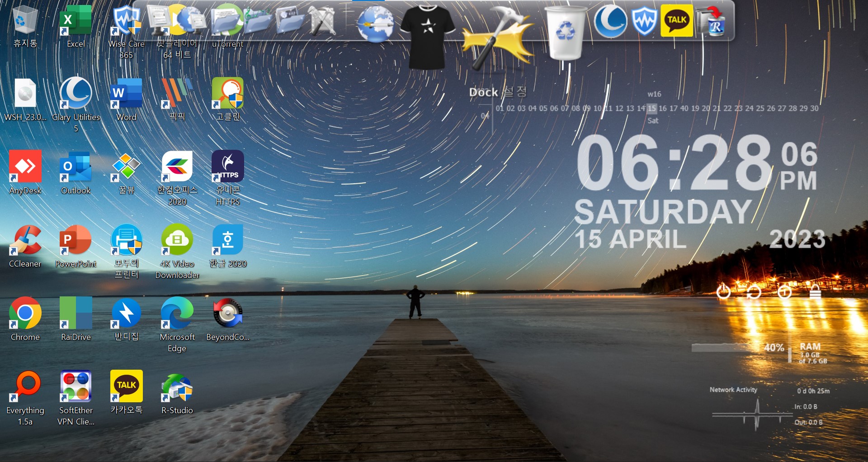This screenshot has width=868, height=462.
Task: Click the sleep timer widget icon
Action: click(784, 292)
